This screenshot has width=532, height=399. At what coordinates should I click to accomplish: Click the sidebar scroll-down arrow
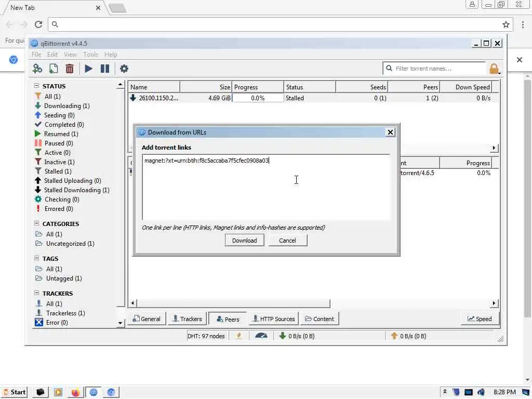point(120,323)
